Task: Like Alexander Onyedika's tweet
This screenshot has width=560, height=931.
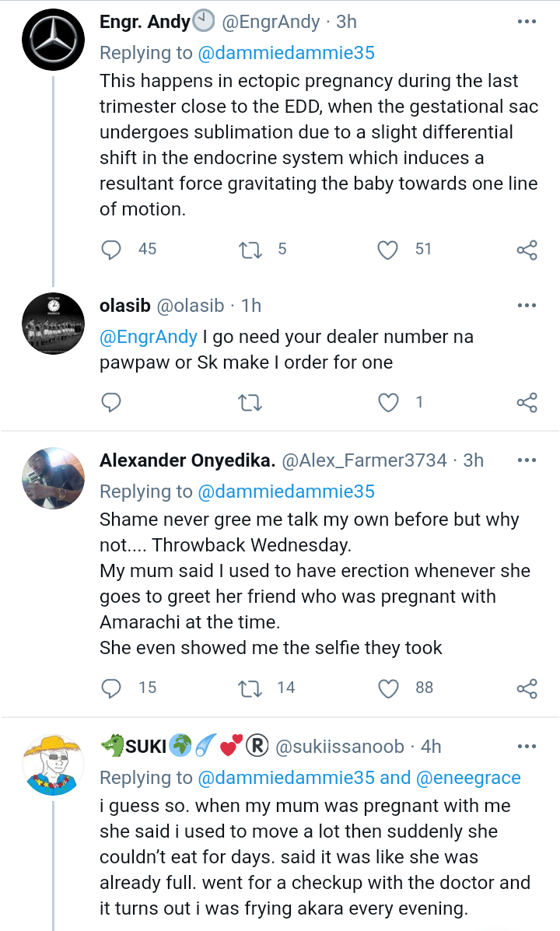Action: [387, 688]
